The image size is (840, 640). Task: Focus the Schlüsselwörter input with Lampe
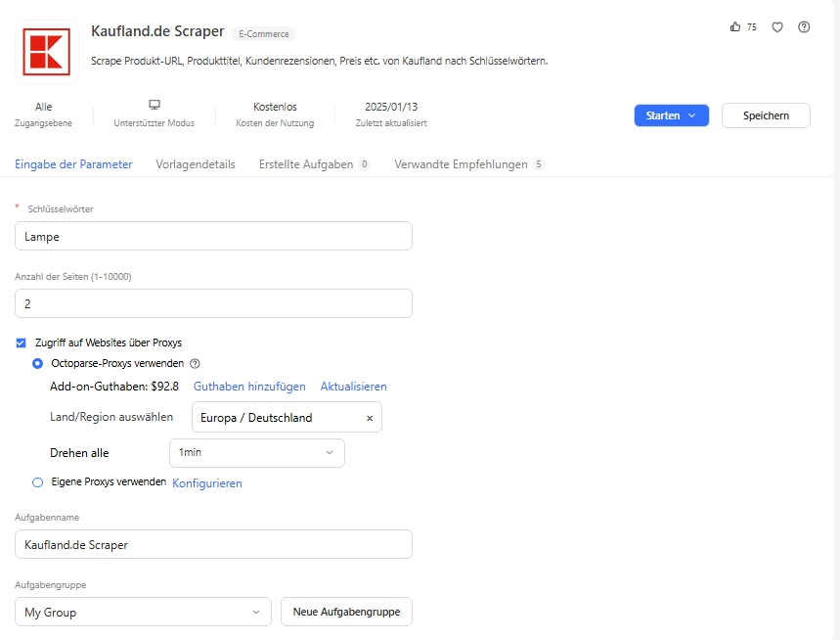pyautogui.click(x=213, y=237)
